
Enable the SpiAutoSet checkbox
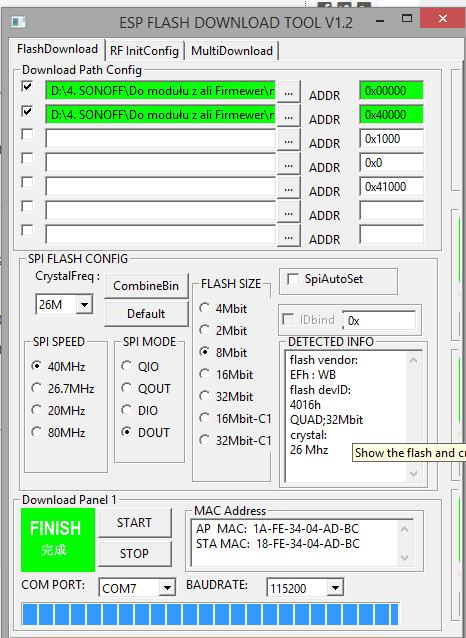[x=293, y=279]
